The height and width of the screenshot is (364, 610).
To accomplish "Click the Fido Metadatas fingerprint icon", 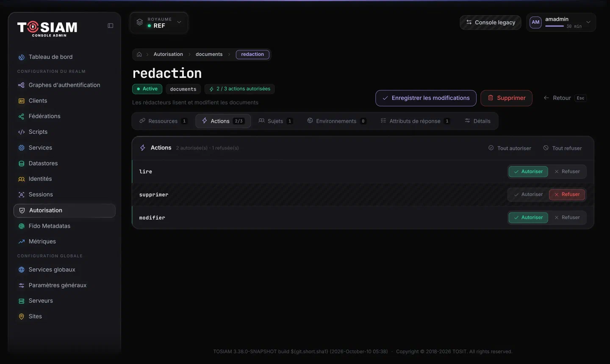I will point(22,226).
